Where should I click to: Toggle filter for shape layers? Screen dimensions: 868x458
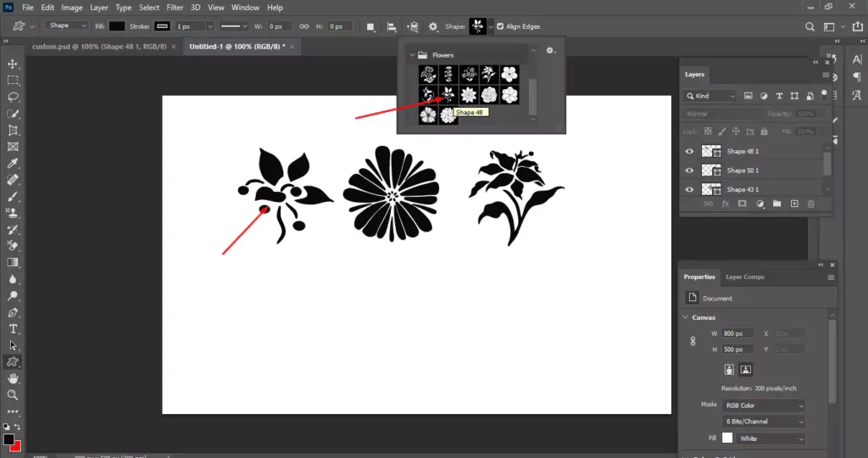794,96
